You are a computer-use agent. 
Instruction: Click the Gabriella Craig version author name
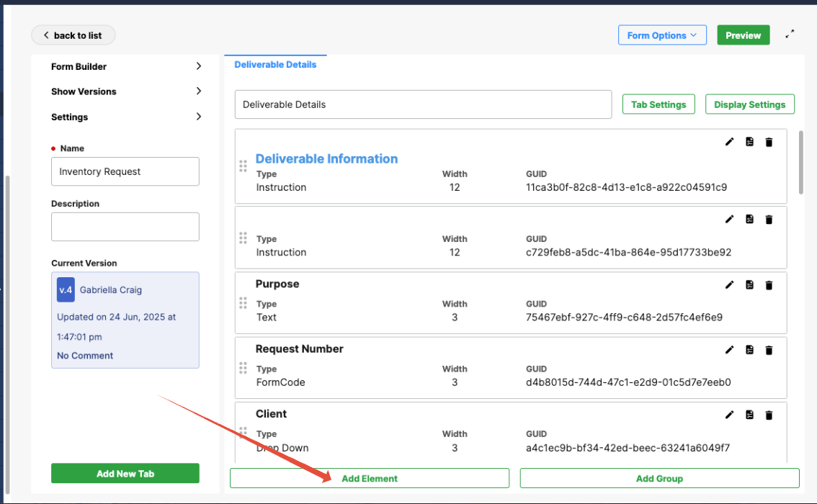[110, 290]
